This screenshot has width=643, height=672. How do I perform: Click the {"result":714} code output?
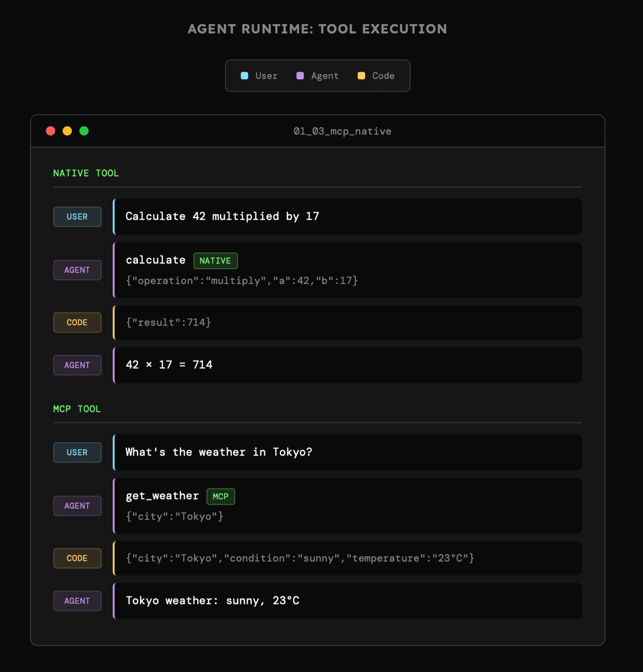[x=168, y=322]
